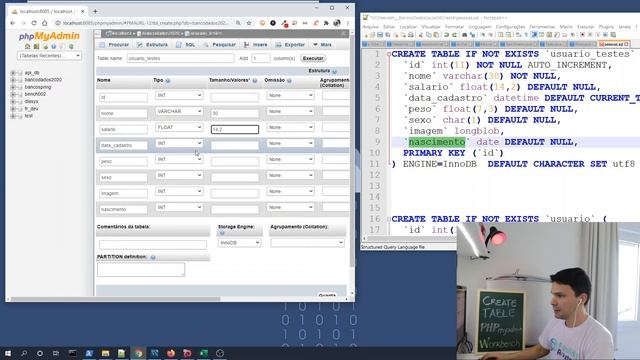Click the Notepad++ Save toolbar icon
Screen dimensions: 640x360
(x=380, y=35)
